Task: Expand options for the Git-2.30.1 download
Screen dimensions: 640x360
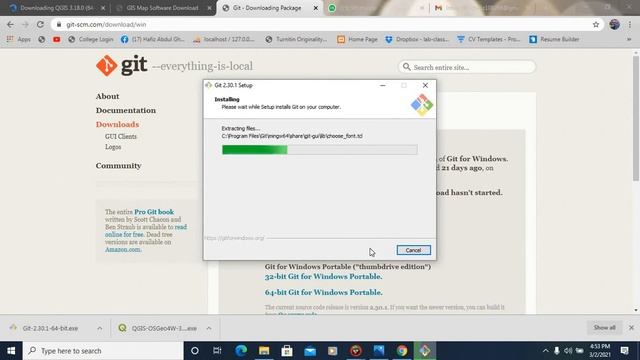Action: pyautogui.click(x=100, y=328)
